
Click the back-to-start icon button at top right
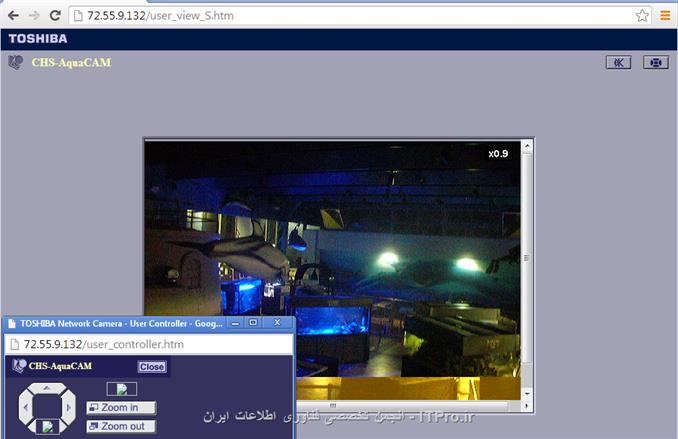618,62
